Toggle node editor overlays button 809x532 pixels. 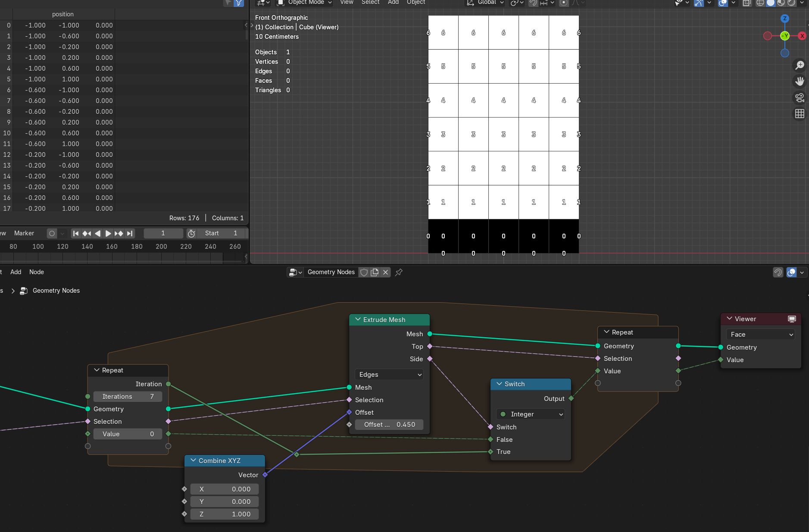point(791,272)
